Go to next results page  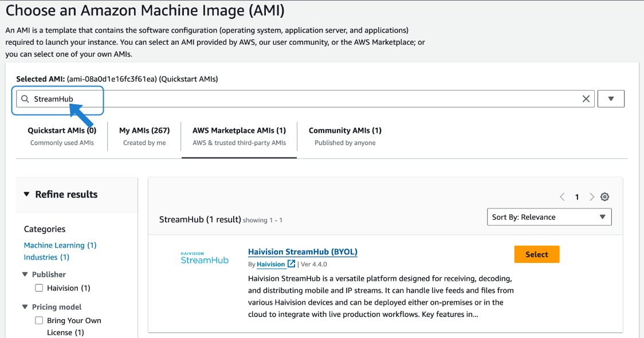[x=592, y=197]
